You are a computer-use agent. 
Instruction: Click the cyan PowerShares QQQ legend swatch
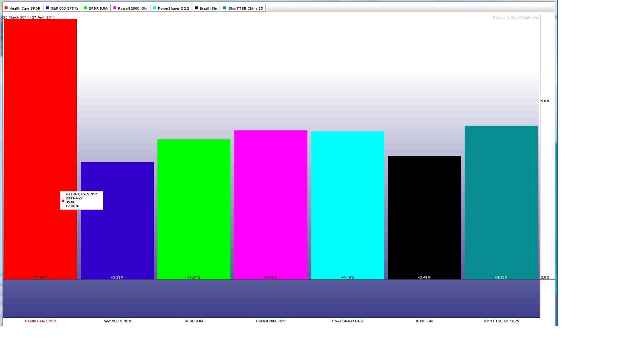tap(155, 8)
